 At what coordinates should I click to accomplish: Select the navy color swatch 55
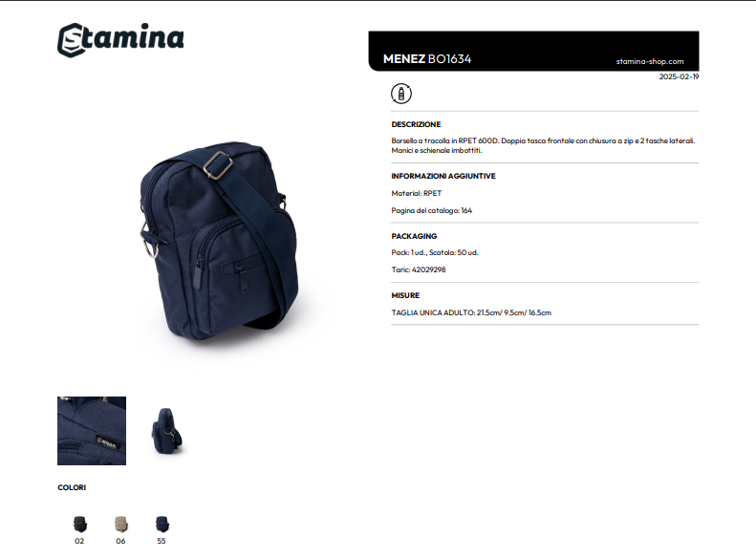pos(162,524)
